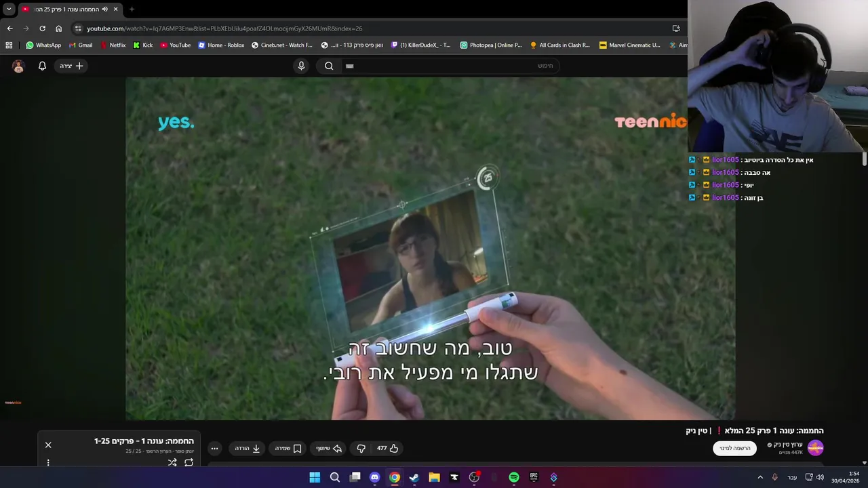Mute the tab via speaker icon
868x488 pixels.
[x=104, y=9]
